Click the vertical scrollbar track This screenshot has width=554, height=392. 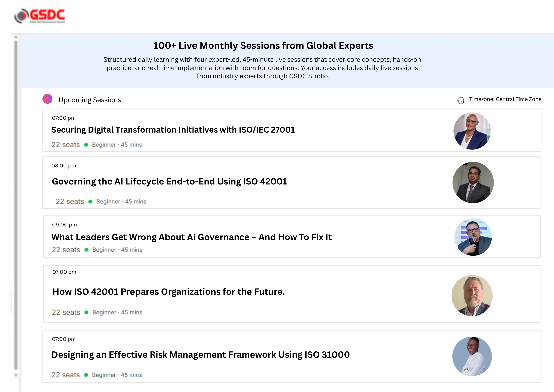pyautogui.click(x=16, y=205)
